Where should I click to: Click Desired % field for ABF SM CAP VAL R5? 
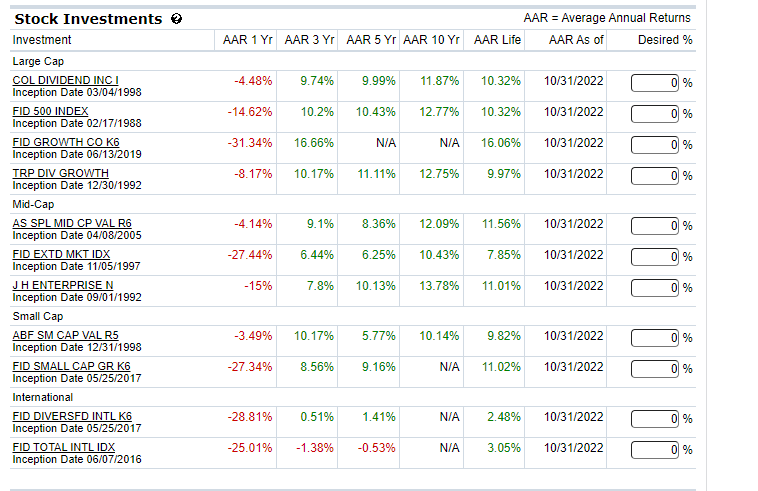[655, 337]
